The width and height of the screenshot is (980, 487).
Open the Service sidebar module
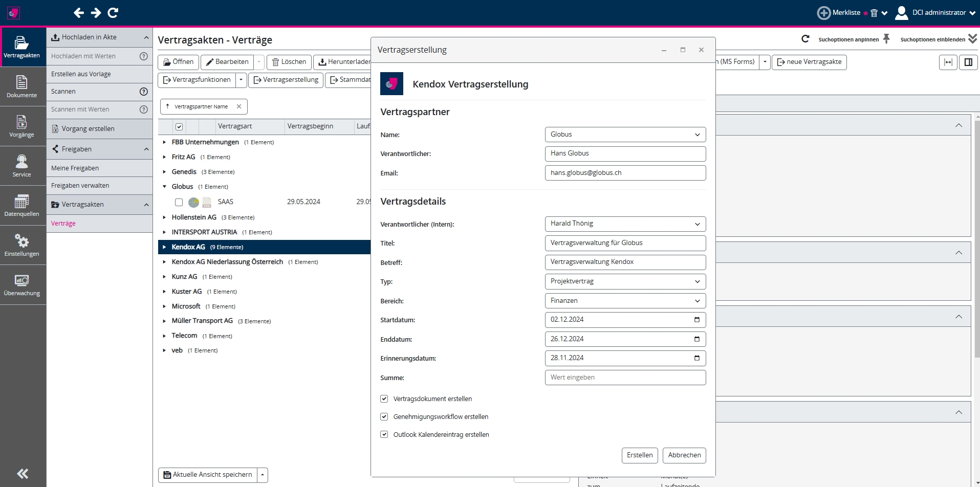22,166
